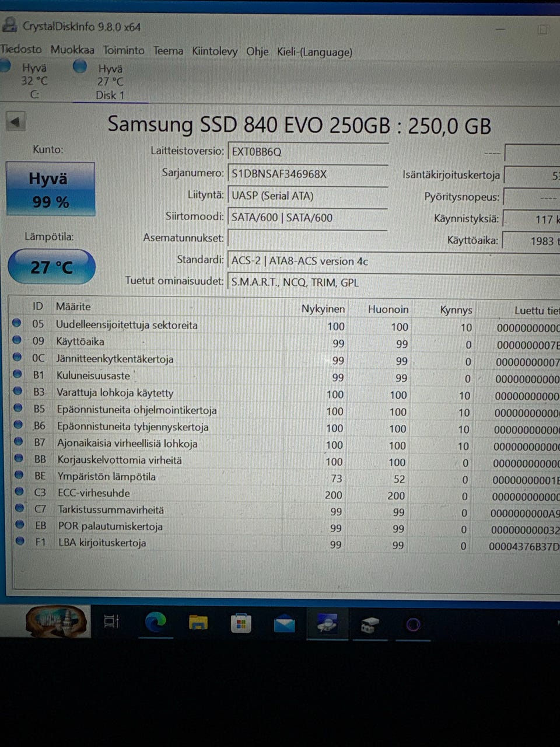Click status dot of the 09 Käyttöaika attribute row
This screenshot has height=747, width=560.
(17, 340)
